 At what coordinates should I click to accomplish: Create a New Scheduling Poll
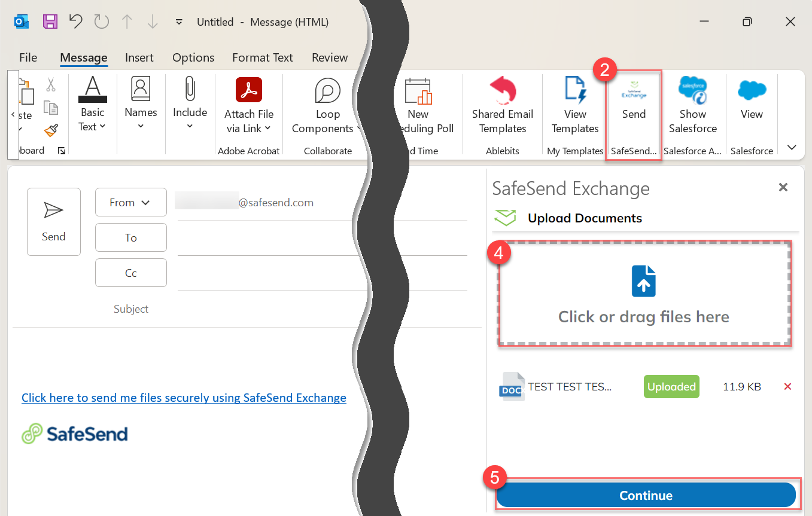coord(418,108)
